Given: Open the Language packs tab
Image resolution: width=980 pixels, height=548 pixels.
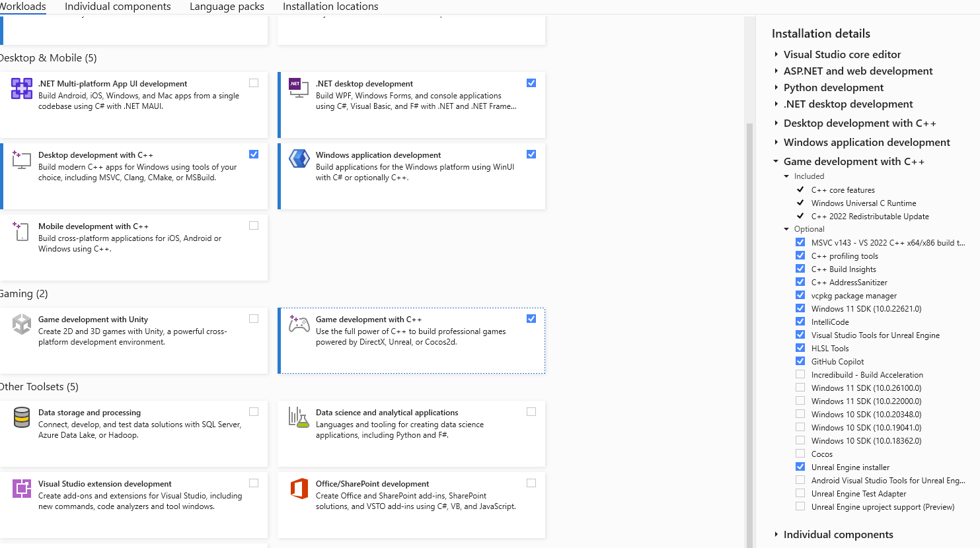Looking at the screenshot, I should [227, 7].
